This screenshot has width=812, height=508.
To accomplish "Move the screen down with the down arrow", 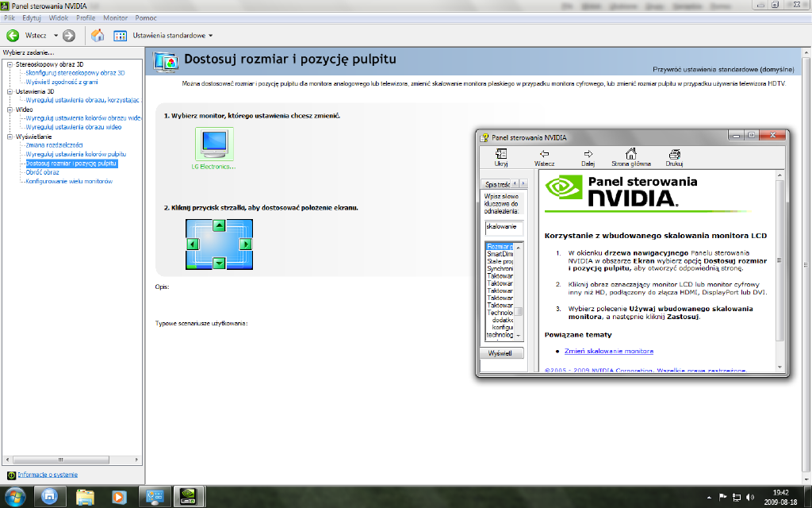I will coord(219,263).
